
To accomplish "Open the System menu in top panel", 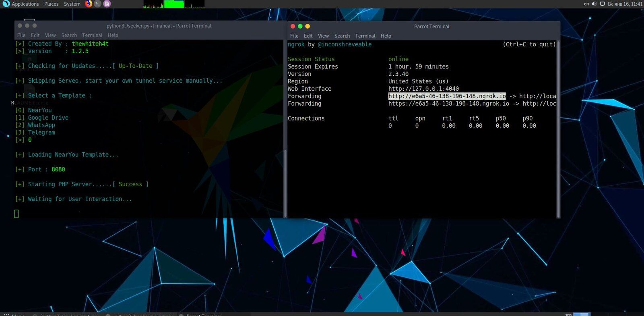I will click(x=72, y=4).
